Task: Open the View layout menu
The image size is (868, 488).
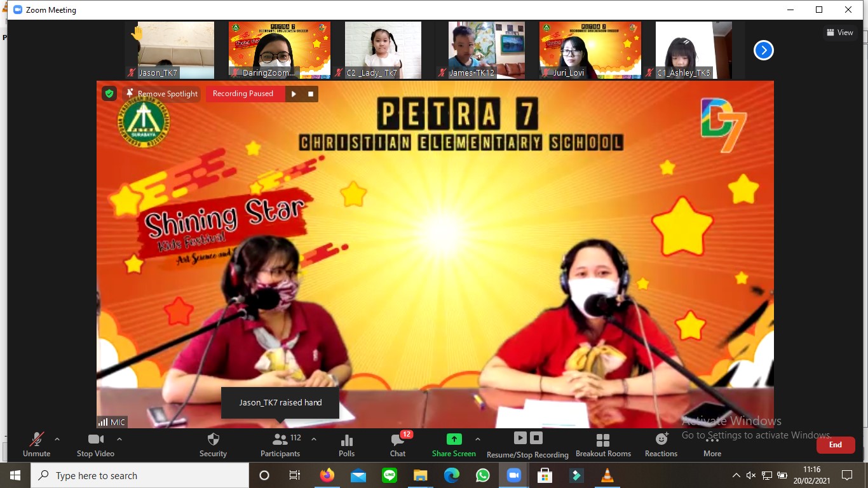Action: click(x=839, y=32)
